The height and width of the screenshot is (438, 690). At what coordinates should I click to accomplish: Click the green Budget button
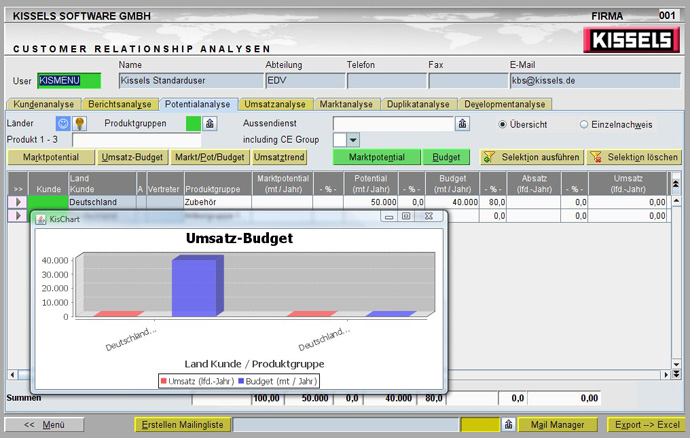pos(446,157)
